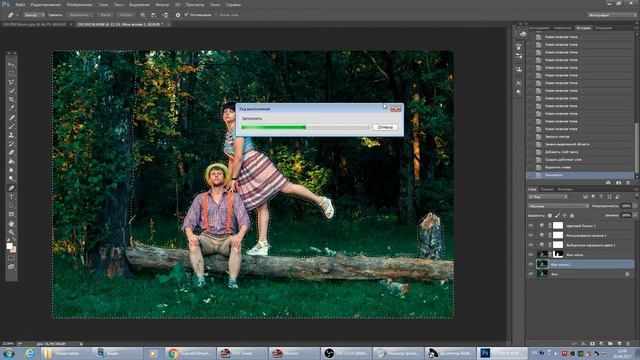The width and height of the screenshot is (640, 360).
Task: Select the Eraser tool
Action: click(x=11, y=152)
